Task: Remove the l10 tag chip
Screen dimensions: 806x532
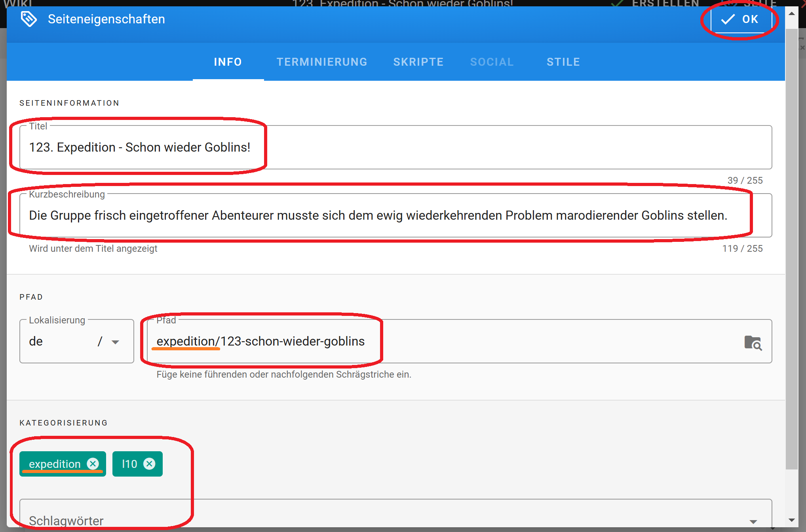Action: point(149,464)
